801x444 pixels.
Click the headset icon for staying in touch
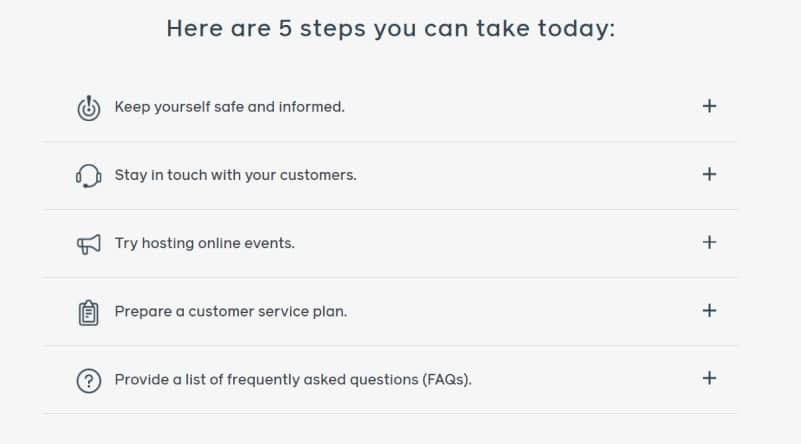(88, 176)
